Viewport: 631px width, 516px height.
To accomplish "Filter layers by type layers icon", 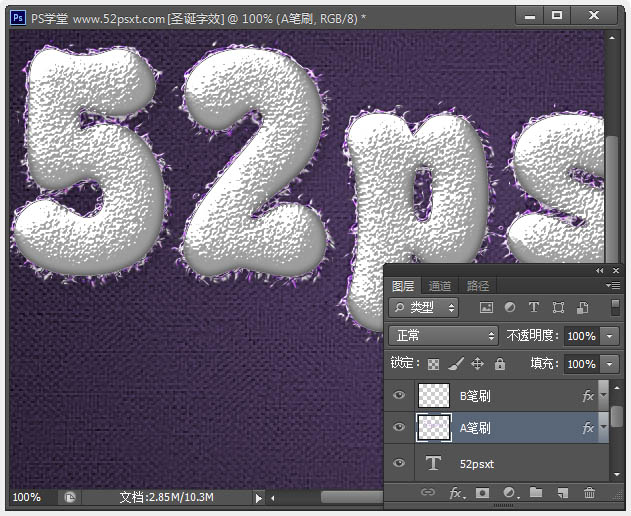I will pyautogui.click(x=534, y=308).
